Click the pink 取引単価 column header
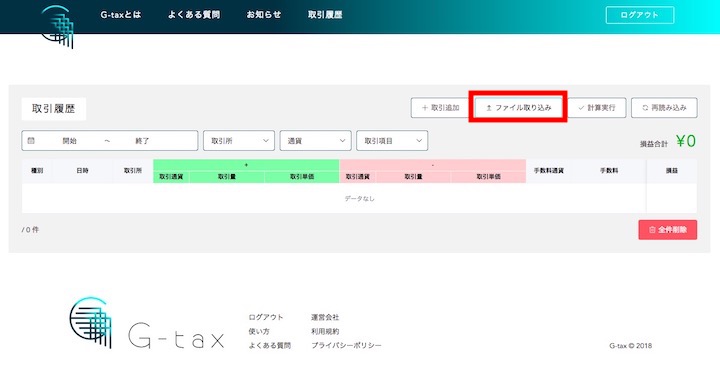This screenshot has height=385, width=720. [x=488, y=177]
